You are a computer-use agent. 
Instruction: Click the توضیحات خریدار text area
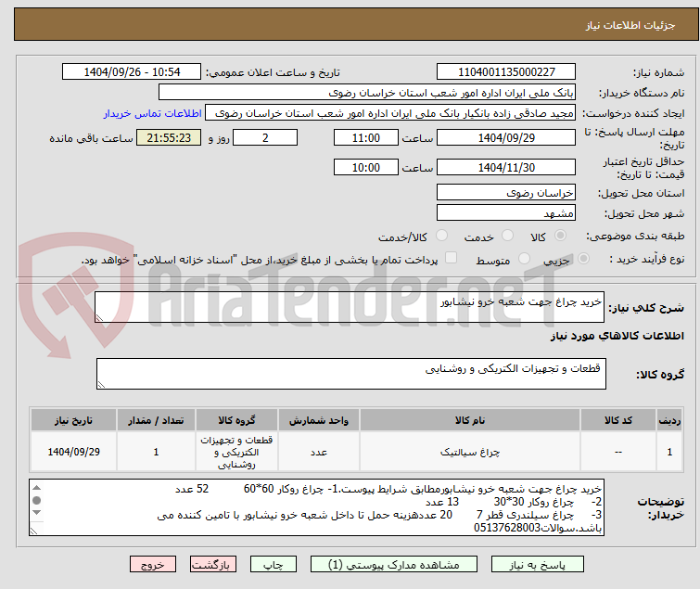point(316,507)
